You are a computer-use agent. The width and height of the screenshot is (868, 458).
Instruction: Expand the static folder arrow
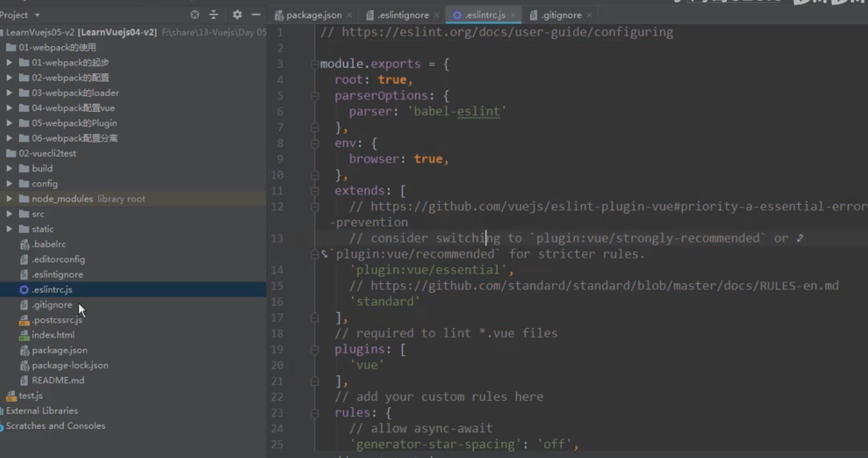pyautogui.click(x=9, y=229)
